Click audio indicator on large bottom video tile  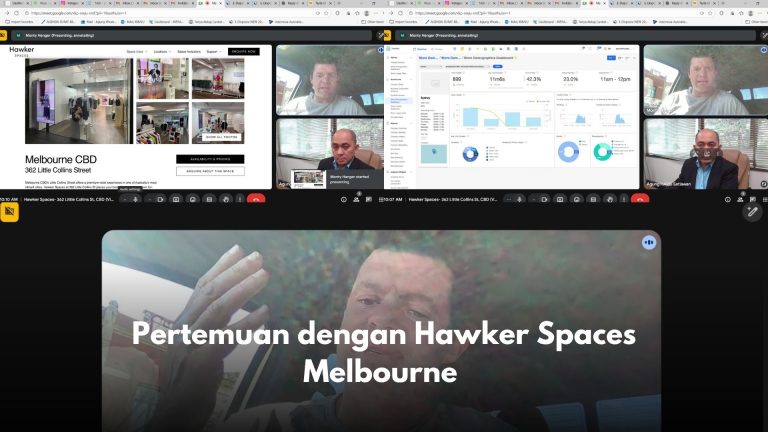point(649,242)
